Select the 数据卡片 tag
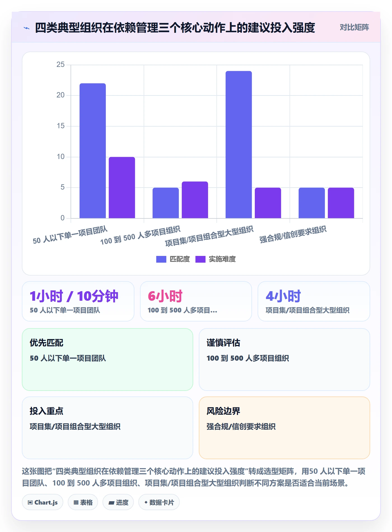 point(159,502)
